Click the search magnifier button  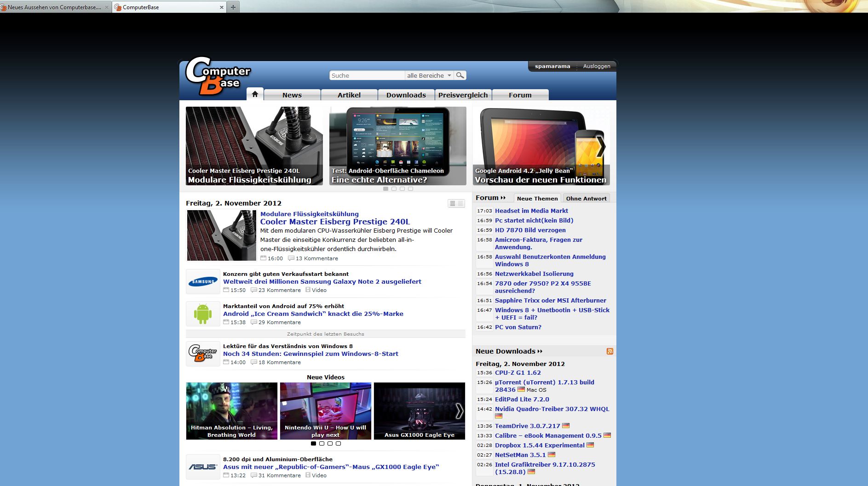460,75
